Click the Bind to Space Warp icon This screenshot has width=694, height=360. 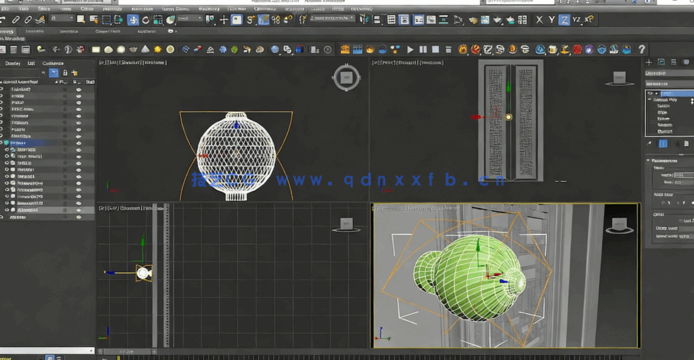(x=40, y=19)
